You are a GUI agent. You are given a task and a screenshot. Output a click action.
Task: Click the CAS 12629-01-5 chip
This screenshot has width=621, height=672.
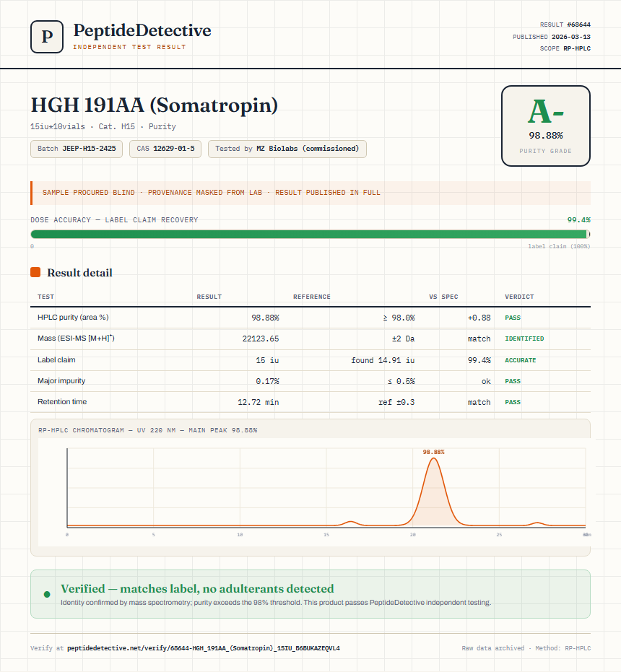tap(165, 149)
